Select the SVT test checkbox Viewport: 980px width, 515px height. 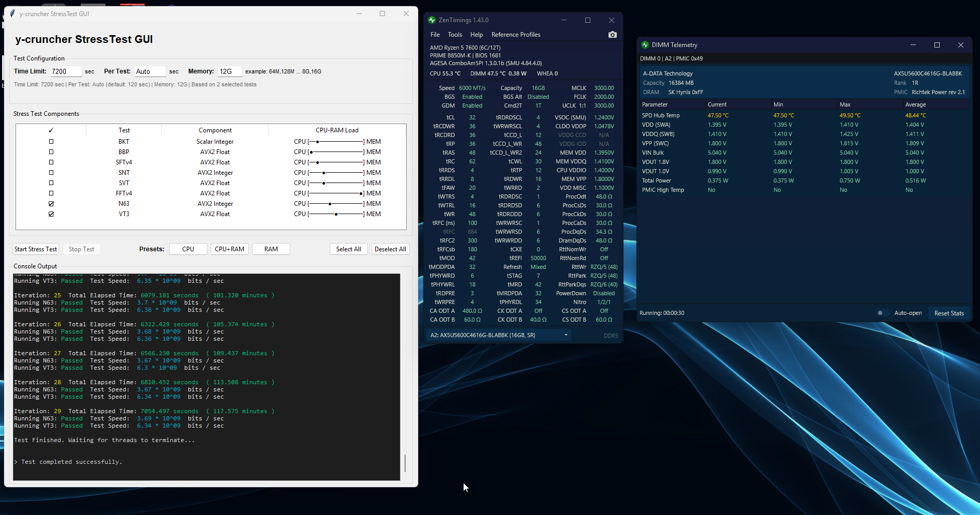[x=51, y=183]
